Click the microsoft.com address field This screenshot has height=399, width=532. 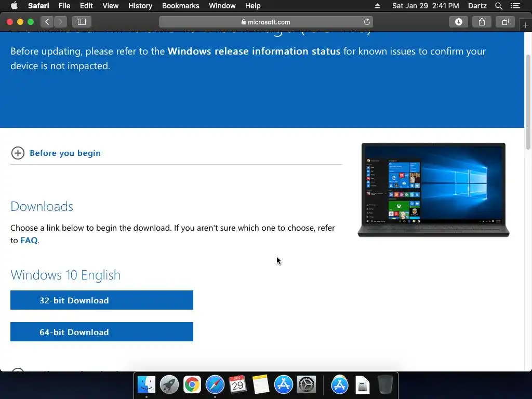coord(265,22)
